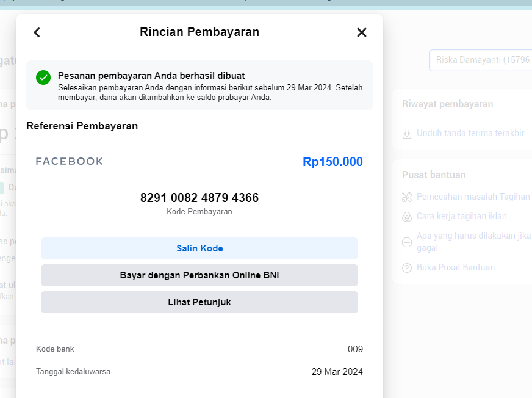Screen dimensions: 532x398
Task: Open Pemecahan masalah Tagihan link
Action: click(473, 197)
